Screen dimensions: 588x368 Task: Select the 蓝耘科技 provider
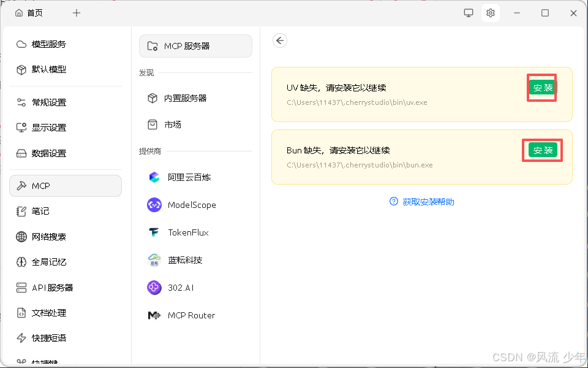(186, 260)
